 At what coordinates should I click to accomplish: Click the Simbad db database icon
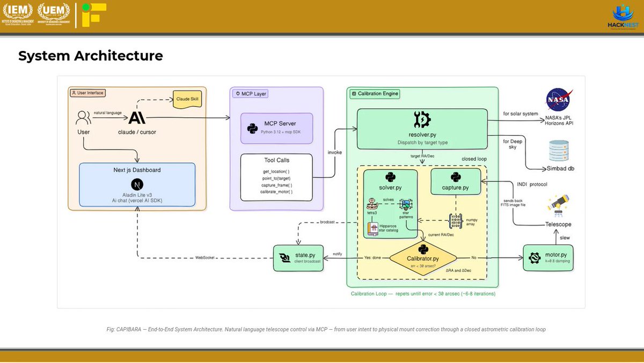pos(559,150)
